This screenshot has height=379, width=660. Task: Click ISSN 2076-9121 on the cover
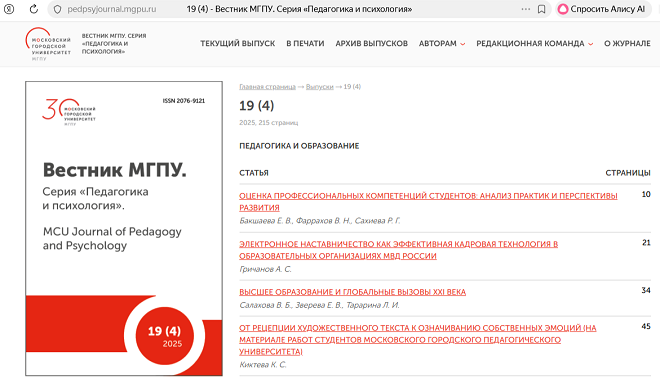(184, 101)
